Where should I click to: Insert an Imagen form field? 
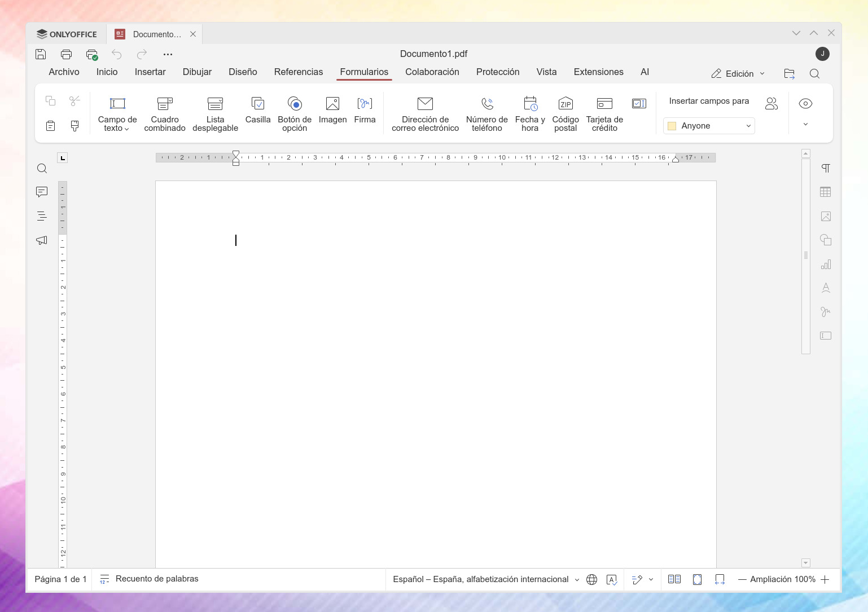pos(332,113)
